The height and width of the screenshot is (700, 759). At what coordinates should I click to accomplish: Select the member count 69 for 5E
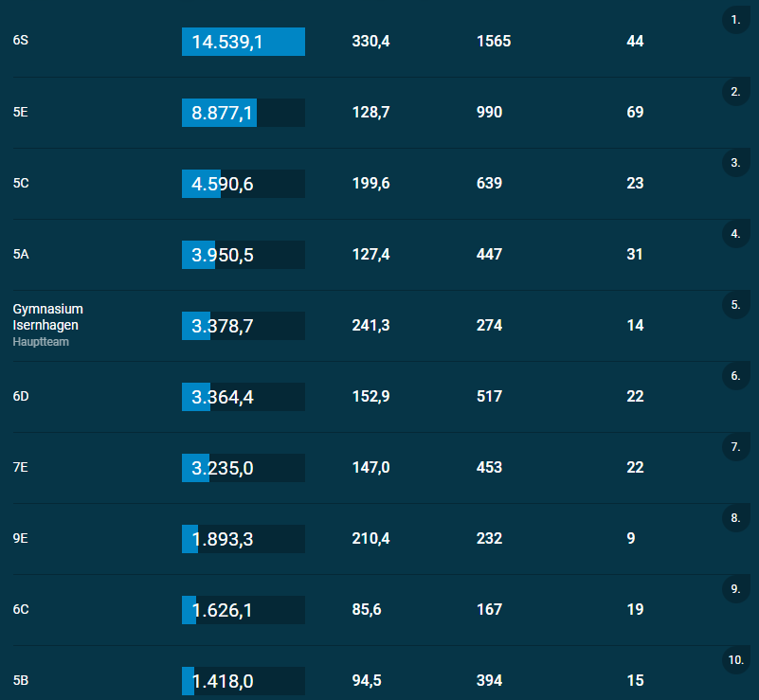pyautogui.click(x=635, y=112)
